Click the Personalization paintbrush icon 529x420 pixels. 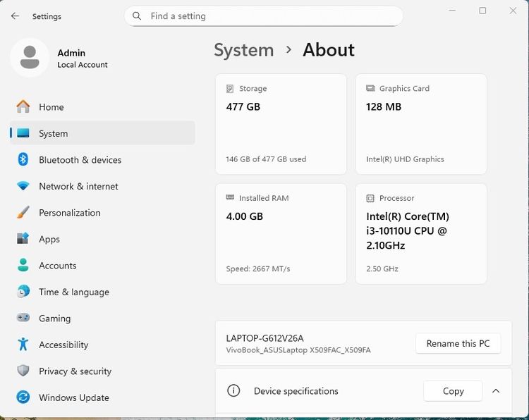click(x=23, y=212)
